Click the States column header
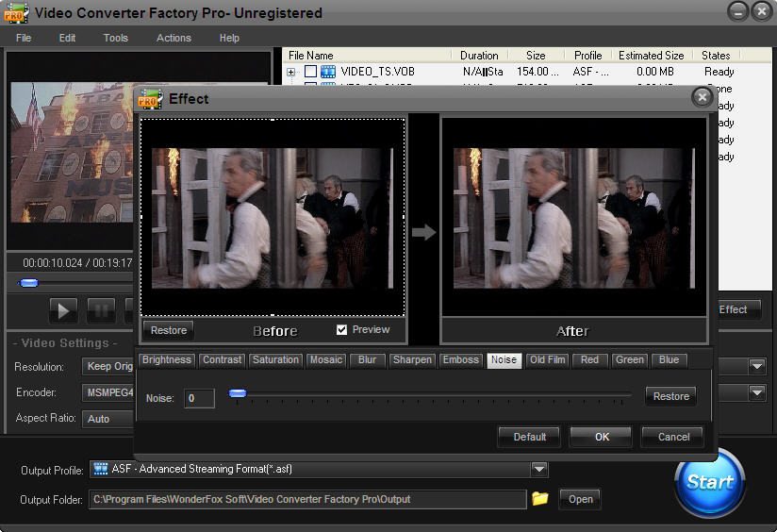This screenshot has width=777, height=532. tap(716, 55)
